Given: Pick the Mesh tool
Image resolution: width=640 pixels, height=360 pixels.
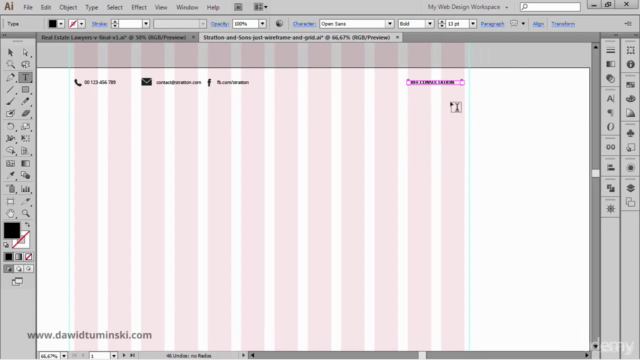Looking at the screenshot, I should (x=11, y=164).
